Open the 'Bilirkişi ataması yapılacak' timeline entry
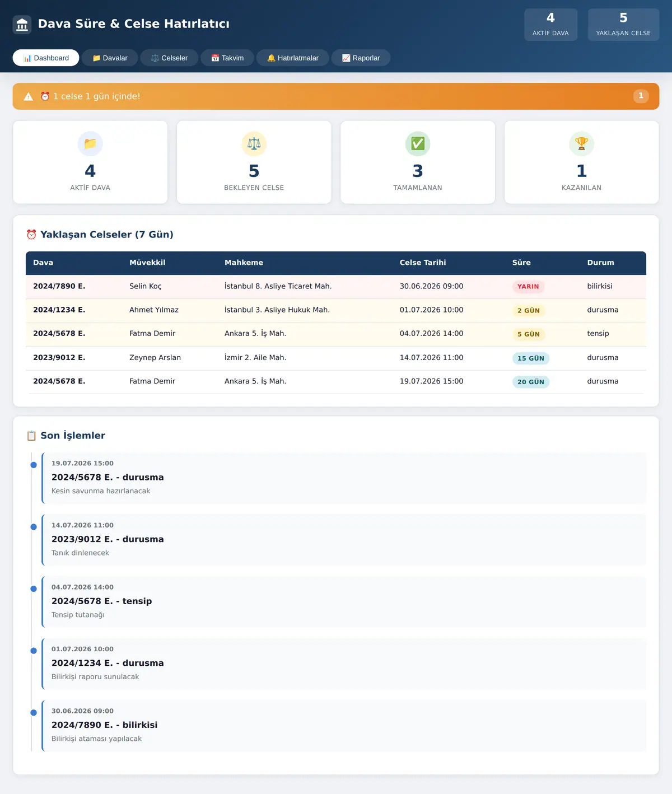672x794 pixels. click(x=344, y=726)
